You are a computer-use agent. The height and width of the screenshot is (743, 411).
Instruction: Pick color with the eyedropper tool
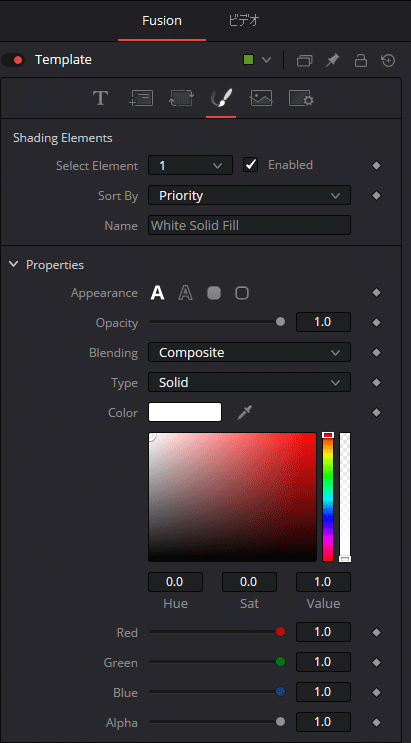[x=245, y=412]
